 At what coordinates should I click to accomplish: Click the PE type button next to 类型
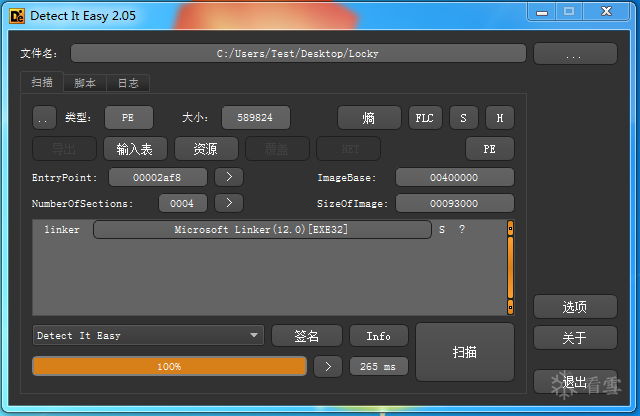coord(129,118)
